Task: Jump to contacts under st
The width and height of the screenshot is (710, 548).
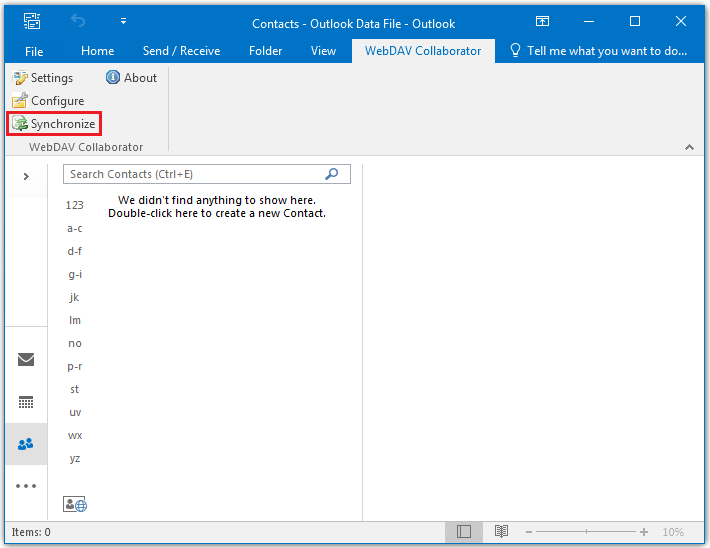Action: click(x=74, y=389)
